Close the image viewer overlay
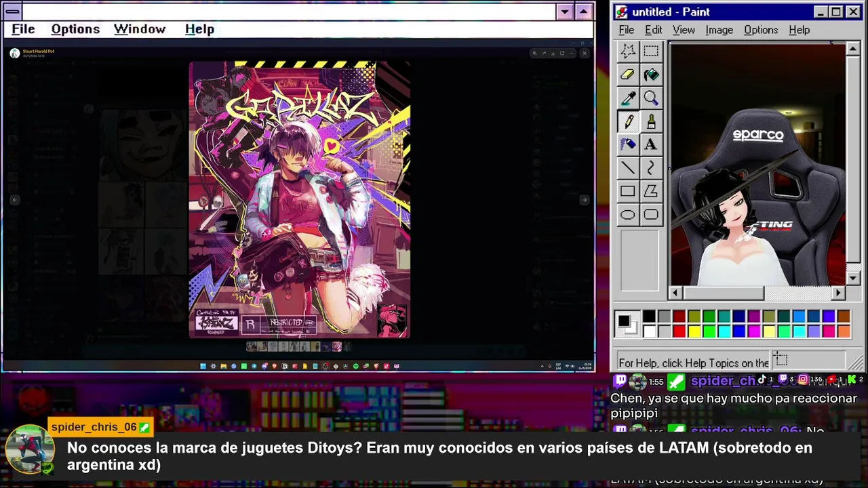Screen dimensions: 868x488 pos(585,53)
